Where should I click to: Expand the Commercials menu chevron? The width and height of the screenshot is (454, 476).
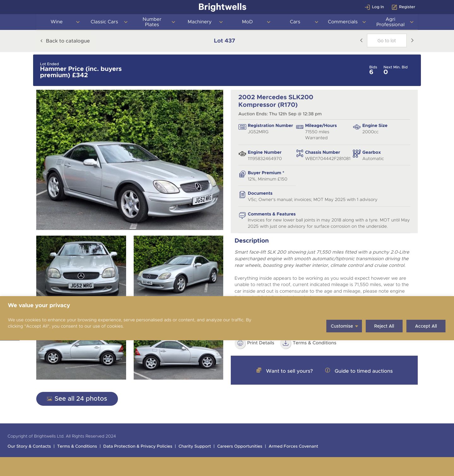coord(364,22)
